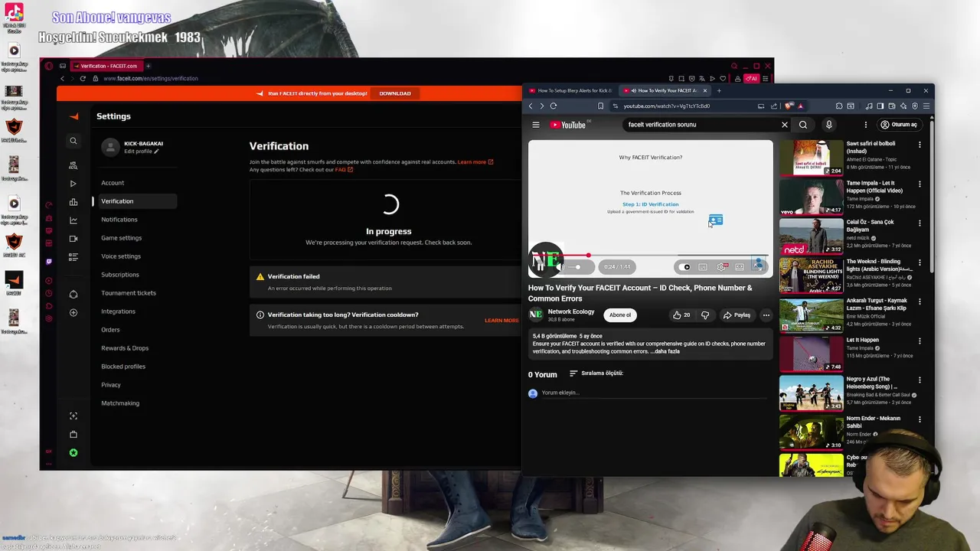
Task: Open Voice settings in FACEIT
Action: [x=121, y=256]
